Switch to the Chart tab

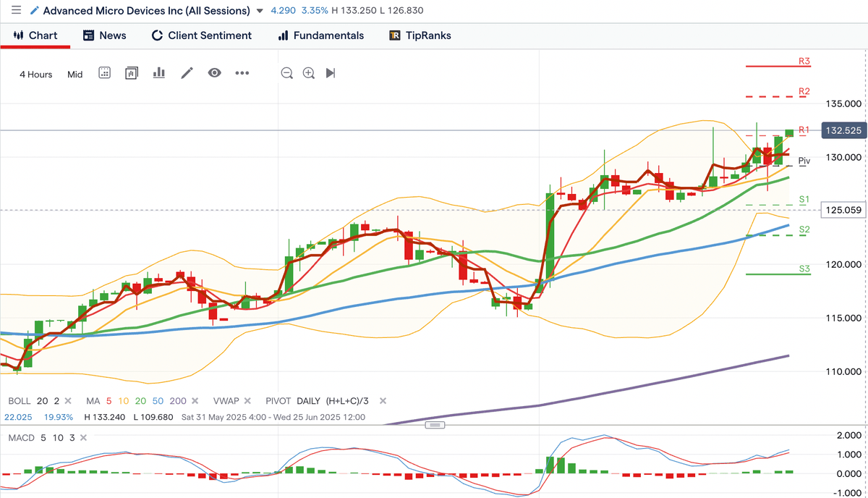(35, 35)
